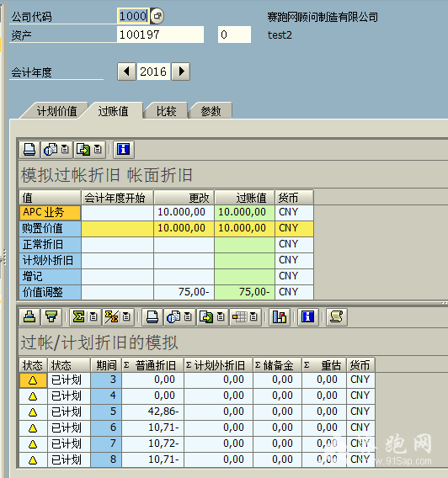The height and width of the screenshot is (478, 448).
Task: Expand the dropdown arrow next to the sigma total icon
Action: (93, 317)
